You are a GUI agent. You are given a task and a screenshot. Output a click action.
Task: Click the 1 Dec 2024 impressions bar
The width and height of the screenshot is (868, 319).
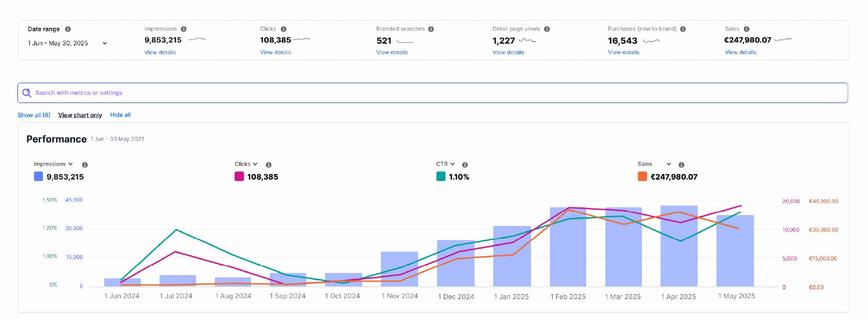pos(455,263)
